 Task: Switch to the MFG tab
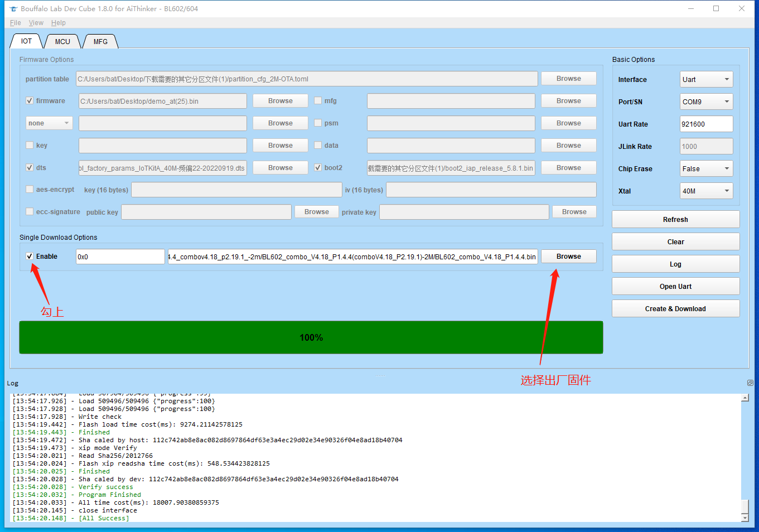point(100,42)
